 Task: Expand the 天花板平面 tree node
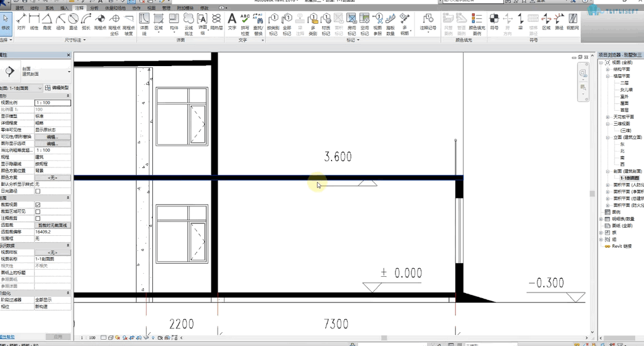pos(608,117)
